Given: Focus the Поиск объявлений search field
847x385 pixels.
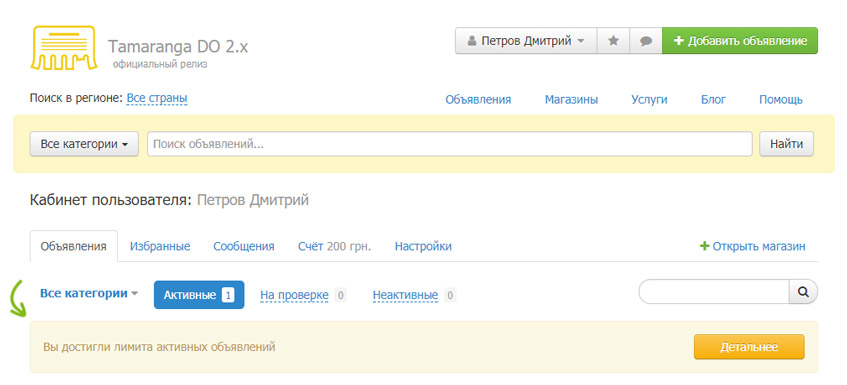Looking at the screenshot, I should 449,144.
